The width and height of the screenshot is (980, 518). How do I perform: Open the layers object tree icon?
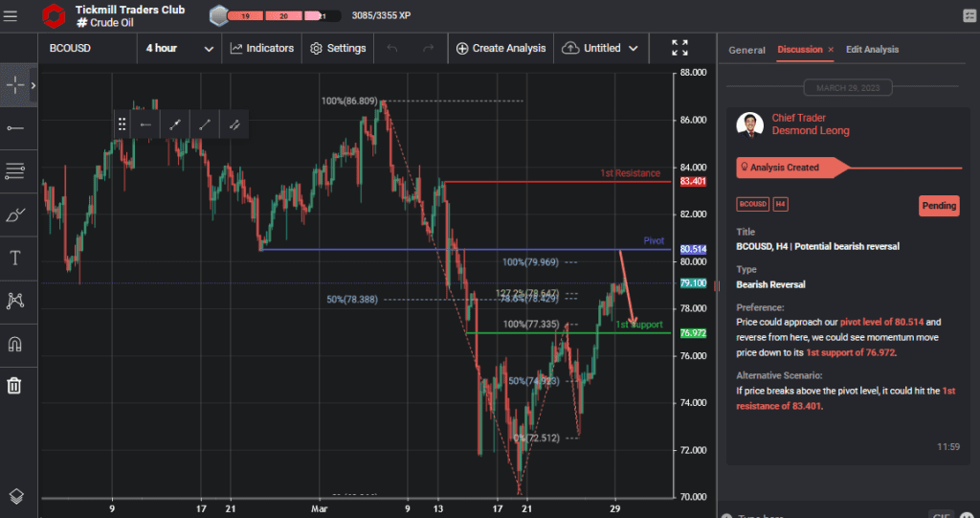coord(16,496)
